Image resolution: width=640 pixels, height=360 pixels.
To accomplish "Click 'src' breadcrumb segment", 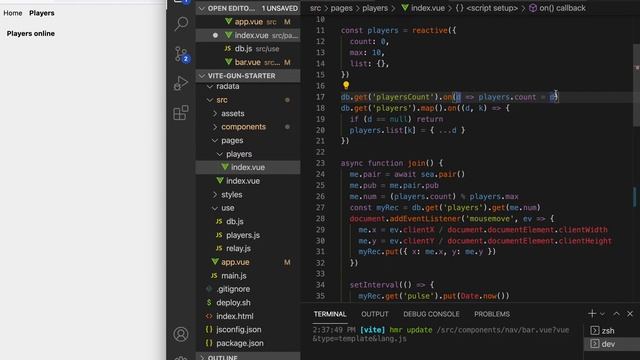I will point(315,8).
